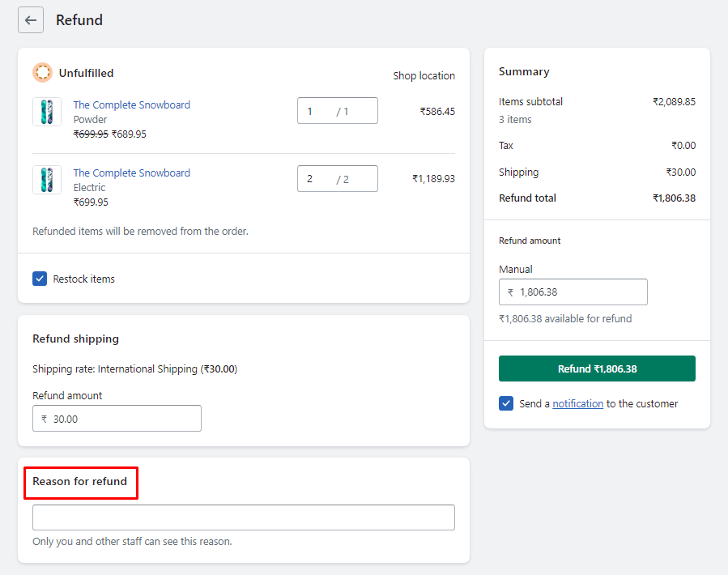Image resolution: width=728 pixels, height=575 pixels.
Task: Click the Shop location label
Action: click(x=424, y=75)
